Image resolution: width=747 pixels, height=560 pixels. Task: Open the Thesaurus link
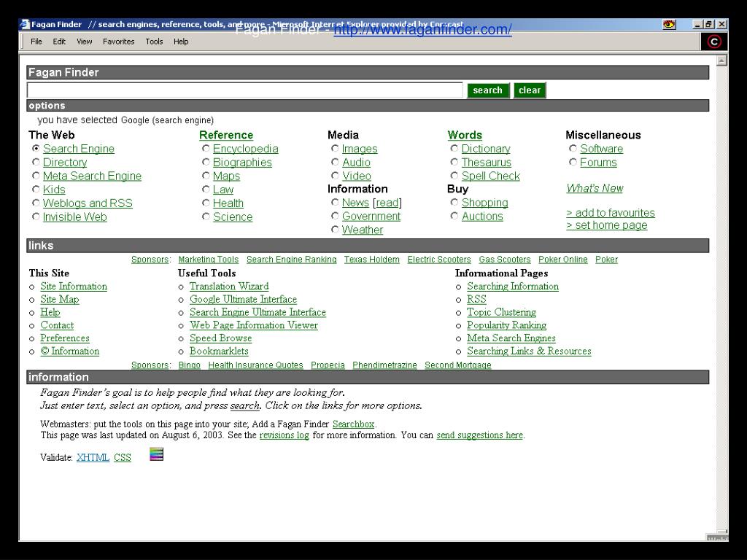[487, 163]
